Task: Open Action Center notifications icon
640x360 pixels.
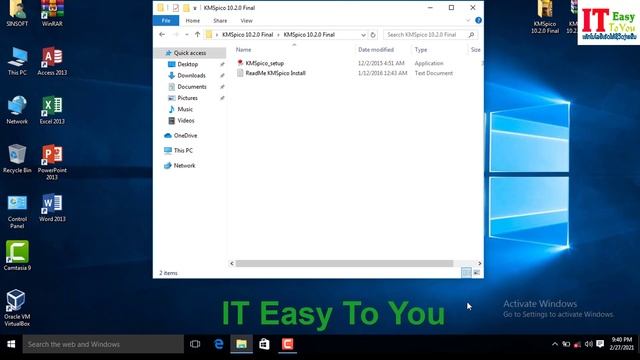Action: click(600, 344)
